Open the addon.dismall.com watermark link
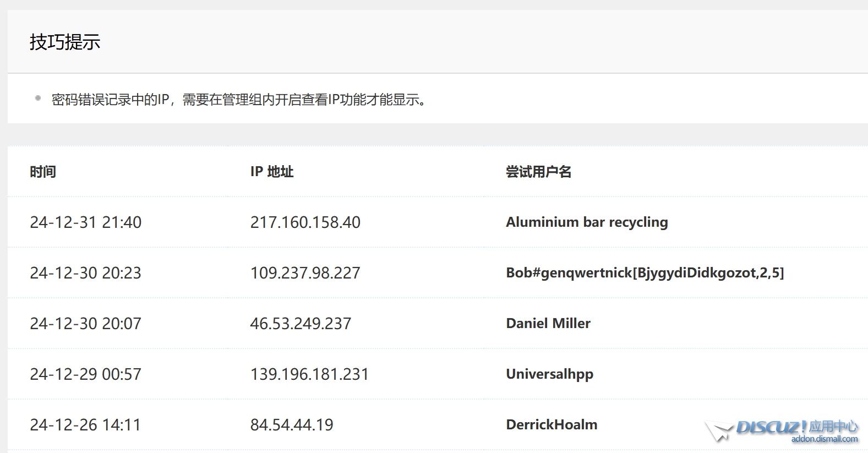The image size is (868, 453). 824,439
